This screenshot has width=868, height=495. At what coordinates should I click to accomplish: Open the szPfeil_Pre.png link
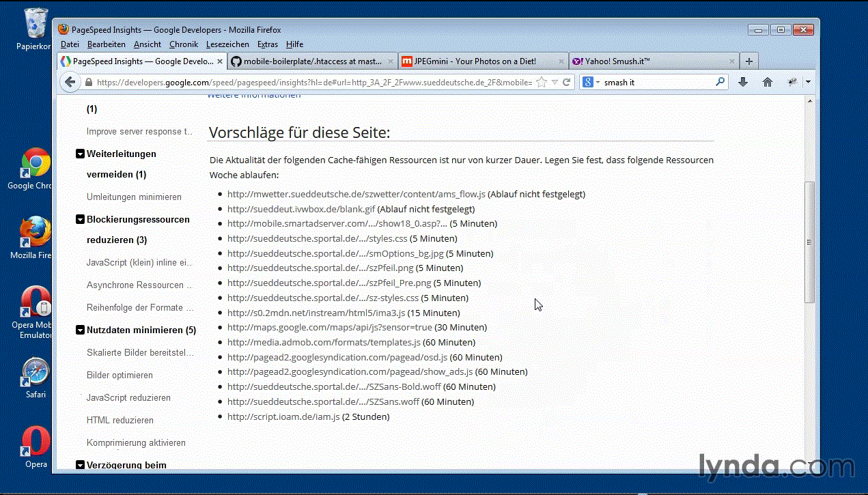(329, 283)
